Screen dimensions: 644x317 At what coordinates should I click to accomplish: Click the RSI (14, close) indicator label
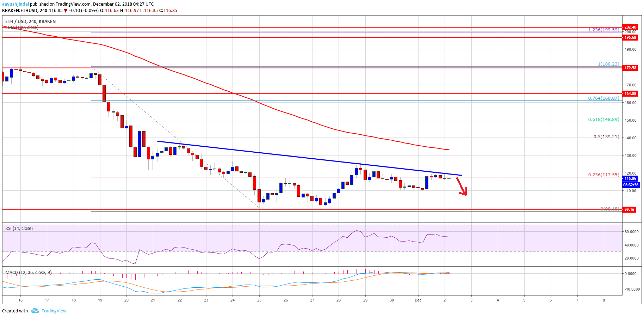tap(19, 228)
